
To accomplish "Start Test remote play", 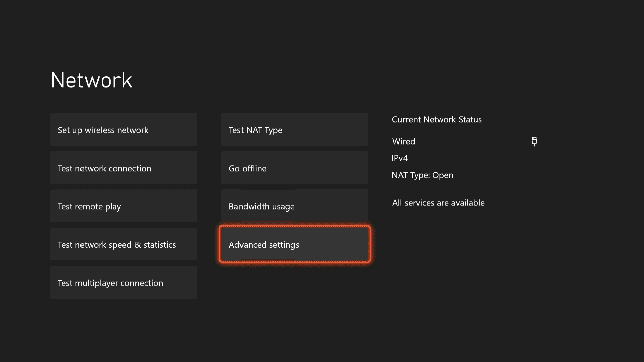I will (123, 206).
